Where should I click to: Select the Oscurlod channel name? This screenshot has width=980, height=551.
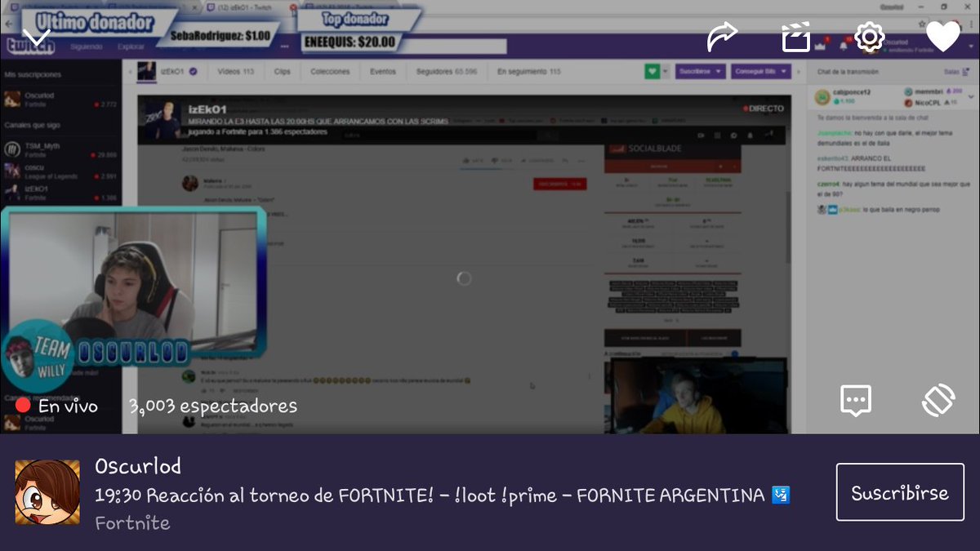[x=138, y=466]
